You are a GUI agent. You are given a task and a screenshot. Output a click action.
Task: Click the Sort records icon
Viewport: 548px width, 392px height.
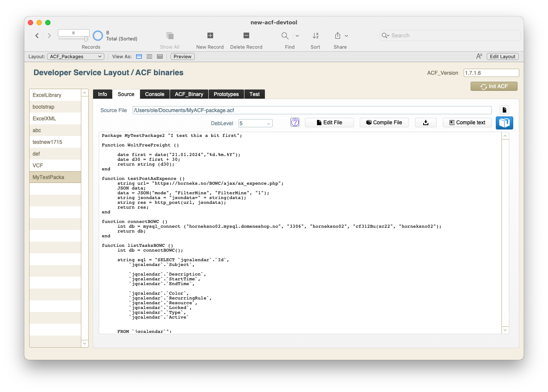pyautogui.click(x=315, y=36)
